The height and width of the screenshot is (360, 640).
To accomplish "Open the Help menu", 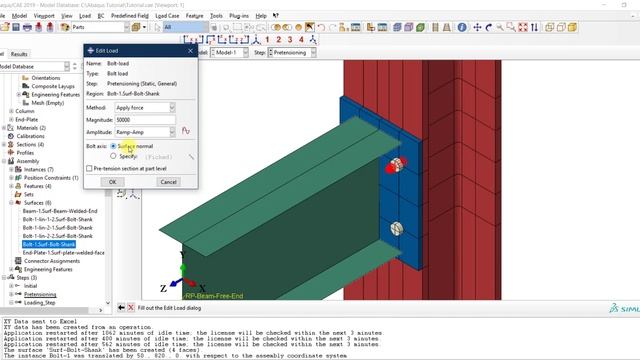I will click(261, 16).
